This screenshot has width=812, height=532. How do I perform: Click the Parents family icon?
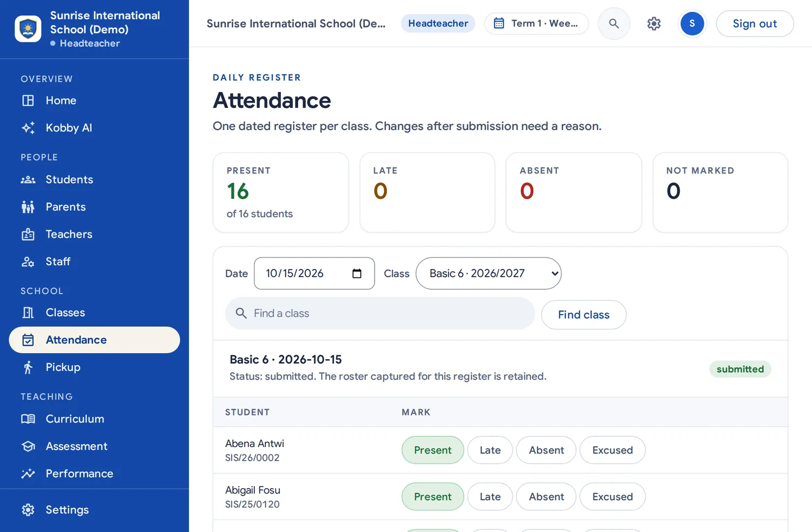pos(28,207)
